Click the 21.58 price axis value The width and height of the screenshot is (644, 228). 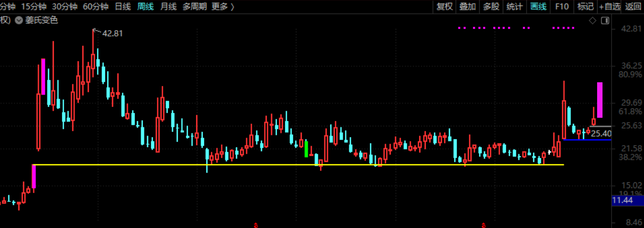633,148
